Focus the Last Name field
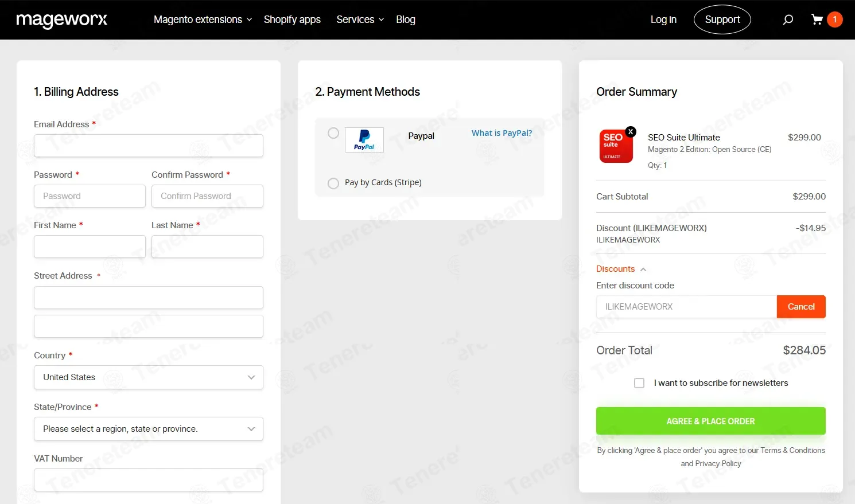 pyautogui.click(x=207, y=247)
